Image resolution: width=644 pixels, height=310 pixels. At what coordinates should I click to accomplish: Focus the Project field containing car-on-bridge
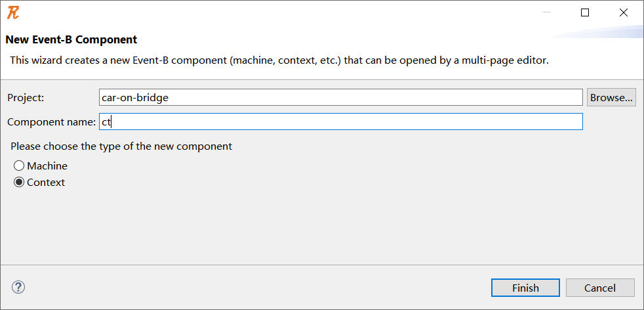pos(340,98)
